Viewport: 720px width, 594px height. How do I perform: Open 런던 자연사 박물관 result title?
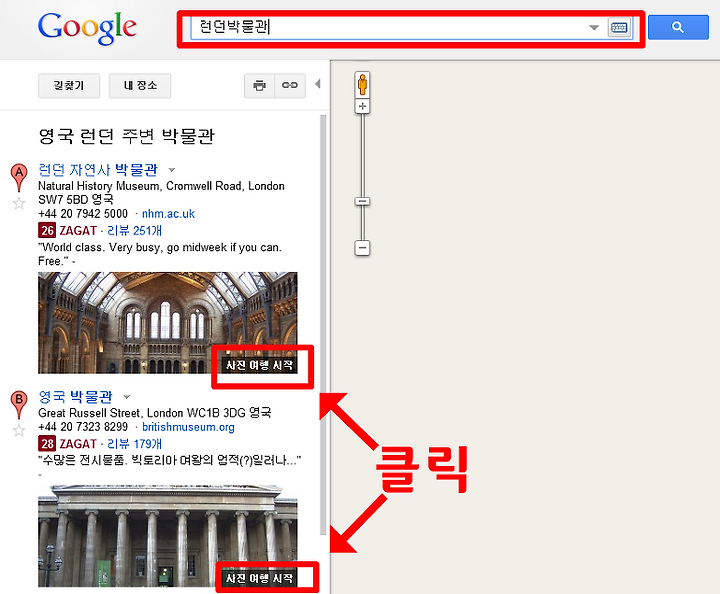[x=98, y=170]
